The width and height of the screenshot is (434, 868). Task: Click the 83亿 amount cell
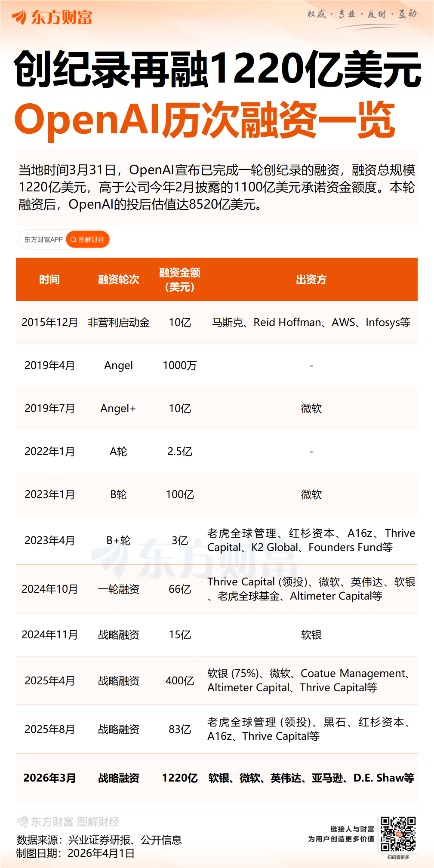pyautogui.click(x=180, y=729)
